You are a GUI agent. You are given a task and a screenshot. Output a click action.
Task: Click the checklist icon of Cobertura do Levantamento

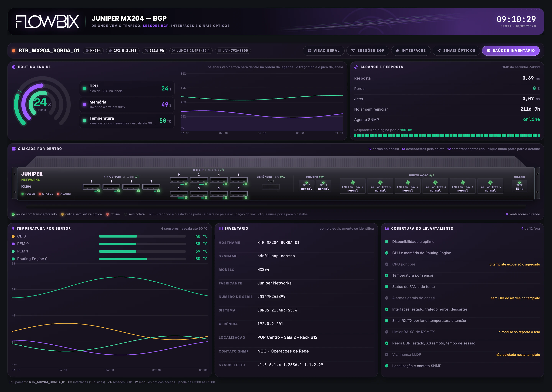click(x=387, y=228)
